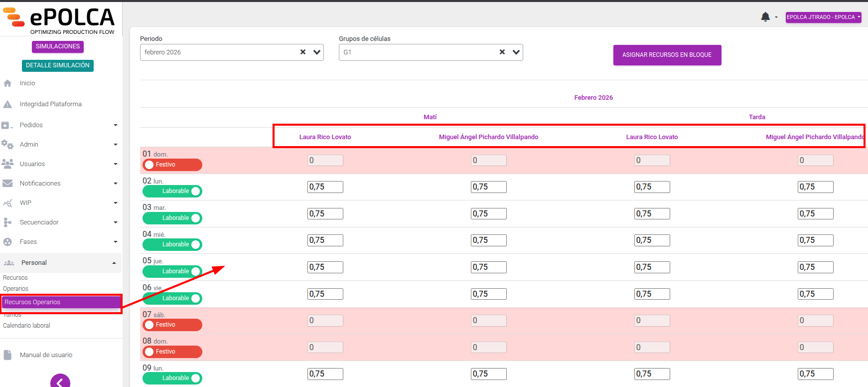Open the Periodo dropdown arrow

coord(317,52)
